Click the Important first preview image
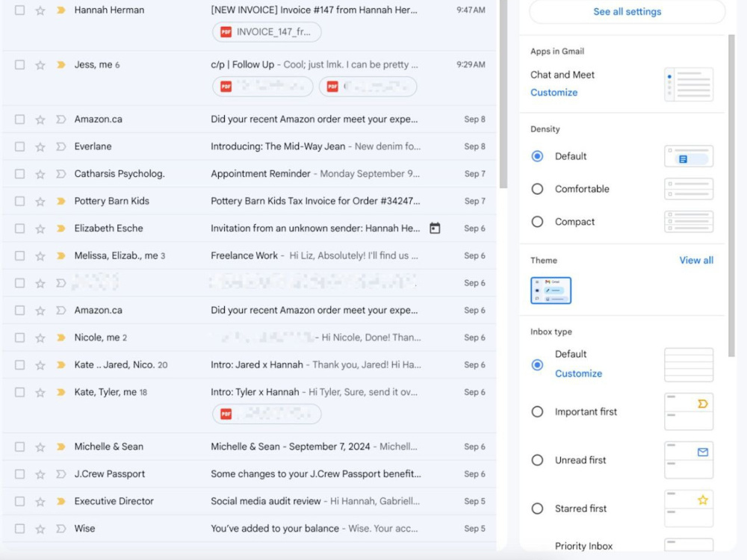 [x=689, y=411]
